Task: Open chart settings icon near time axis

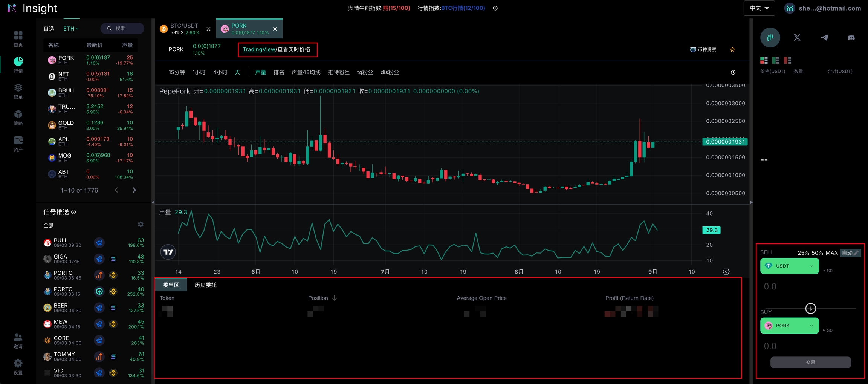Action: click(726, 272)
